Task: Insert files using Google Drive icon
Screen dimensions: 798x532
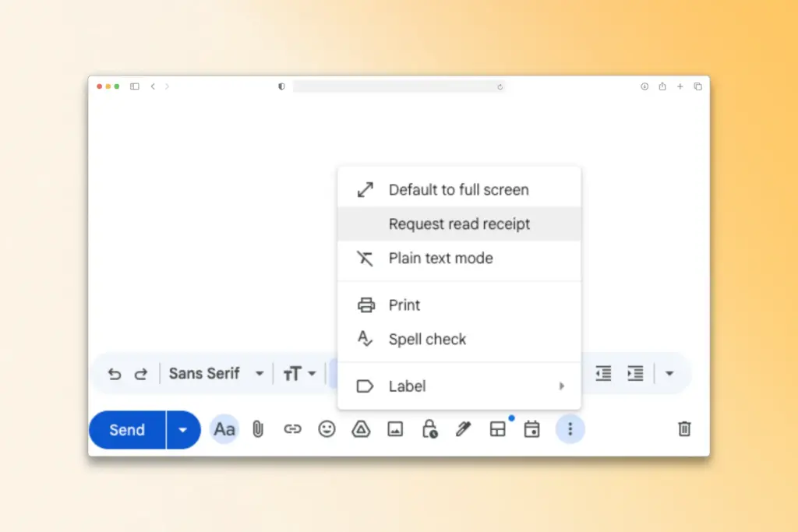Action: click(361, 429)
